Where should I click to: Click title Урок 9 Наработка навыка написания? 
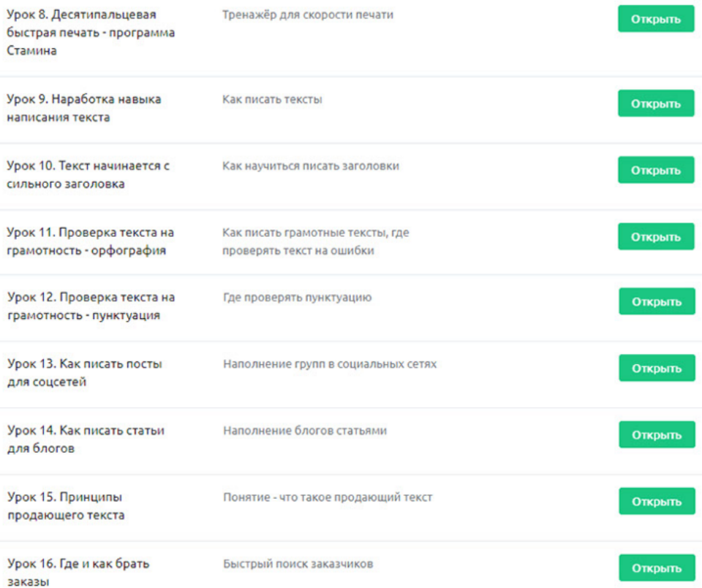point(84,108)
